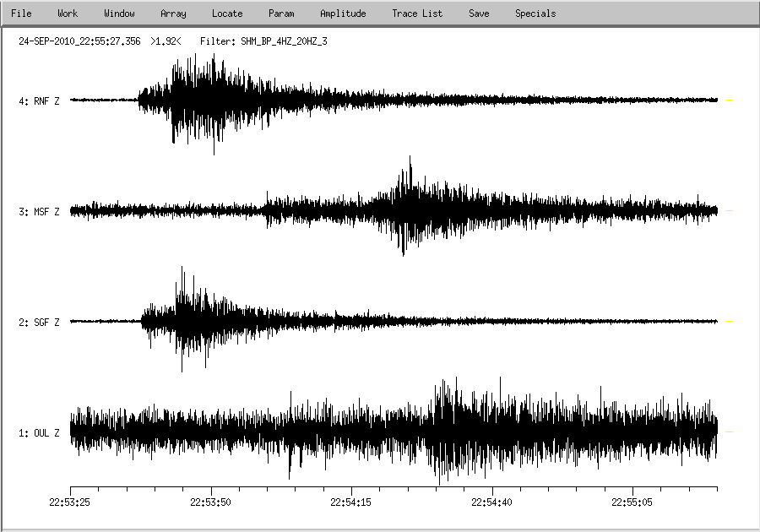Open the Locate menu
760x532 pixels.
(227, 14)
